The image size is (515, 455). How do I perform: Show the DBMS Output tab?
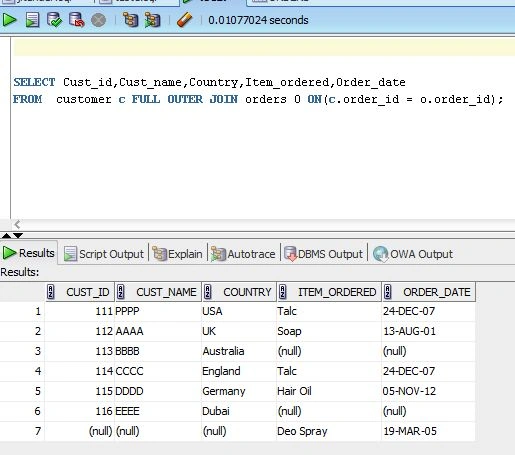click(323, 254)
